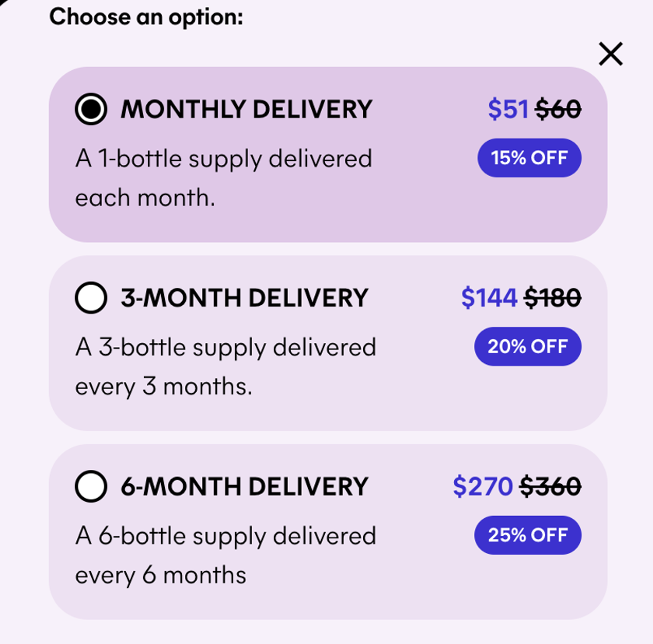Click the crossed-out $60 price
Viewport: 653px width, 644px height.
click(558, 108)
